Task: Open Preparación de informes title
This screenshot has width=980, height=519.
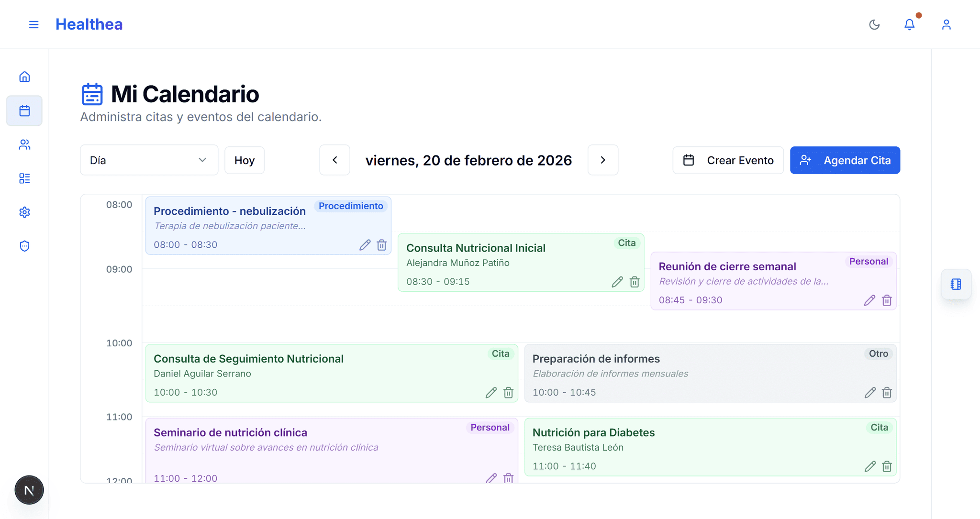Action: [x=596, y=359]
